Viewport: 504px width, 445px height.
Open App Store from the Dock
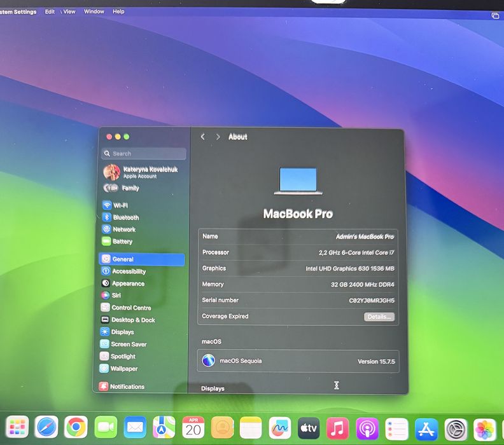tap(426, 429)
